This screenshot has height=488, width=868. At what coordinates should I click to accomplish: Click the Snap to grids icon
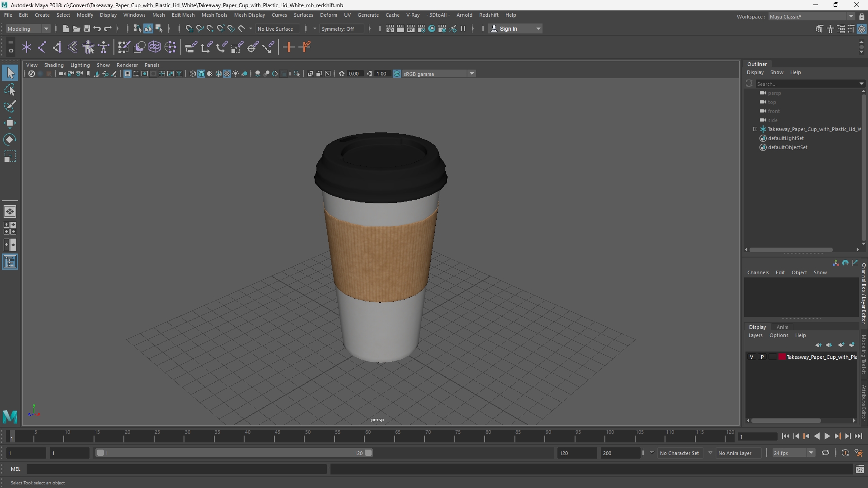[189, 28]
